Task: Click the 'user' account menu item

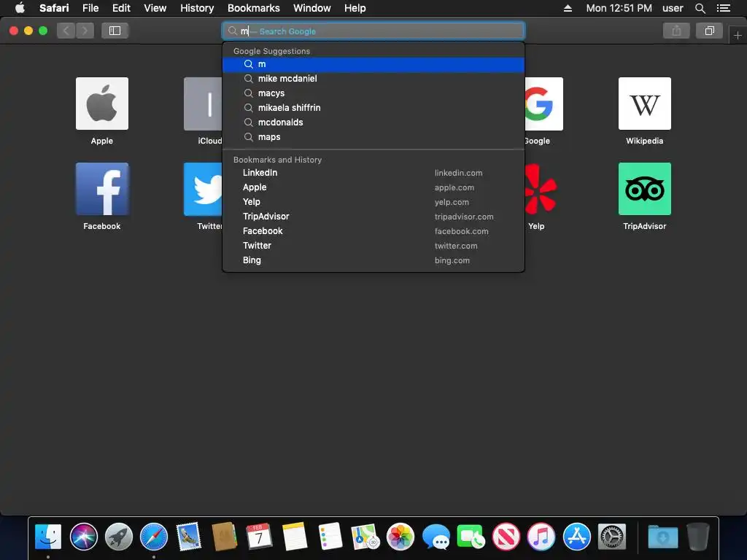Action: coord(673,8)
